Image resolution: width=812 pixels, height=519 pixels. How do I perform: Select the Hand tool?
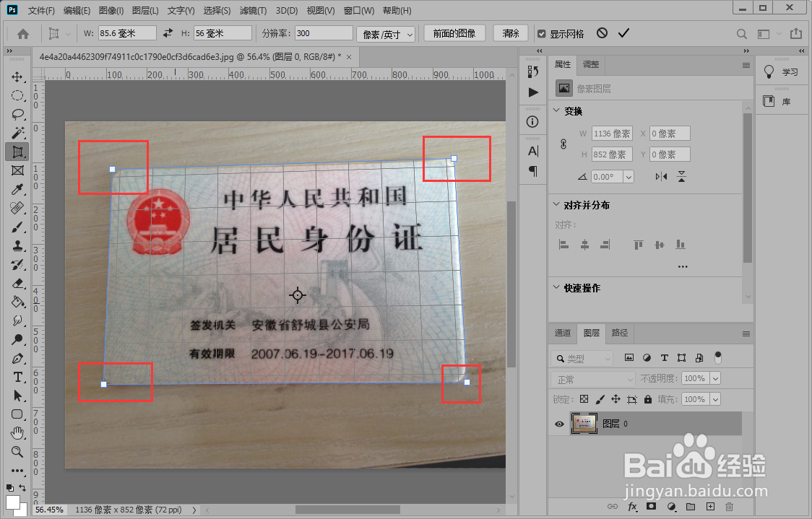17,432
